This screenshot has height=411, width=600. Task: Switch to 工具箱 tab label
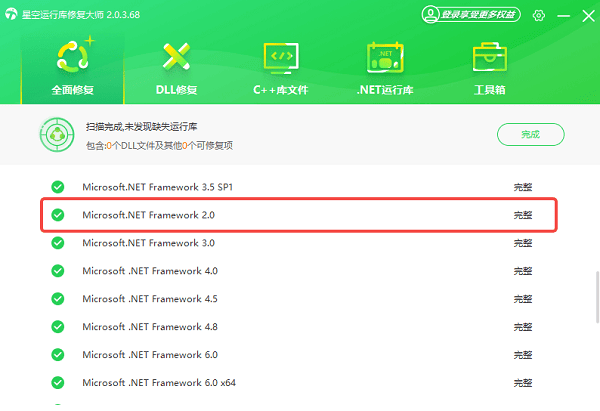click(x=490, y=90)
